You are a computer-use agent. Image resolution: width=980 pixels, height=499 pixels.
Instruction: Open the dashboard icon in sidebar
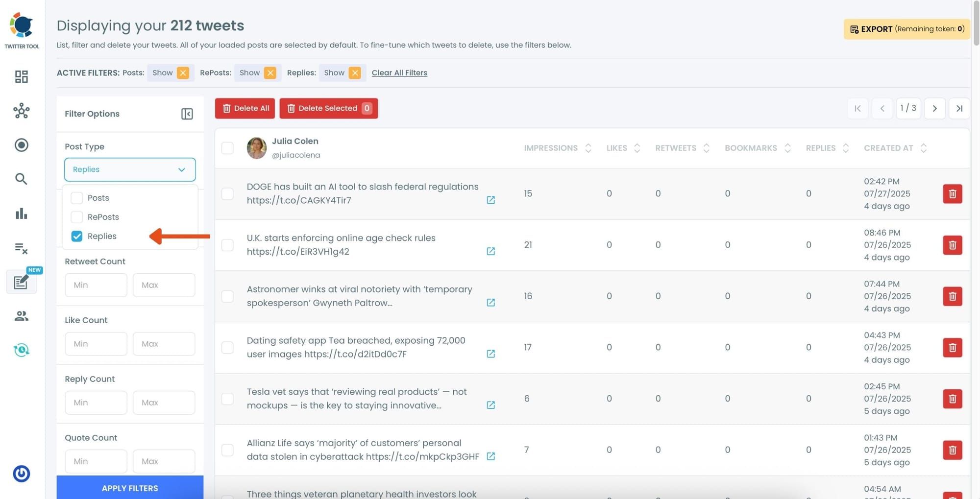click(21, 76)
